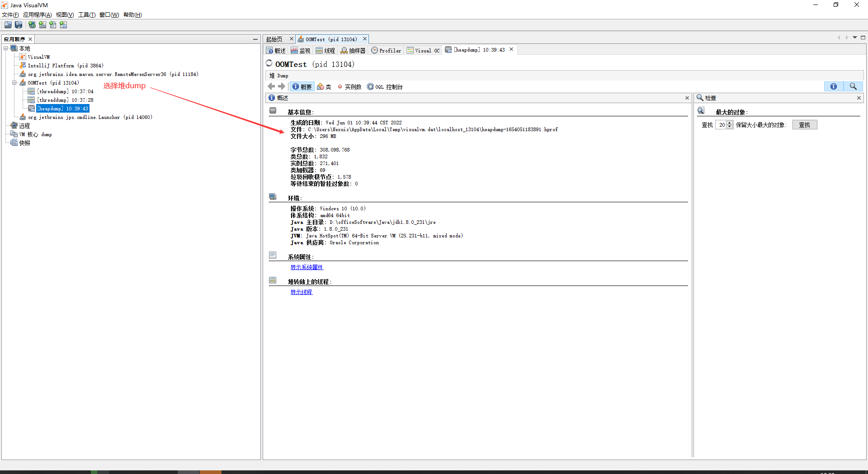Click the basic info (基本信息) section icon
Viewport: 868px width, 474px height.
click(x=273, y=110)
